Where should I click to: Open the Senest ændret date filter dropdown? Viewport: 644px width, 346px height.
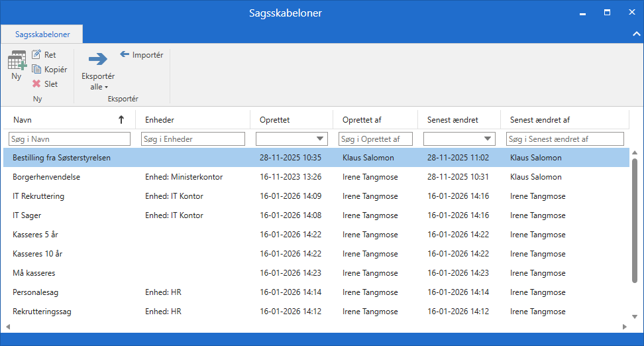(488, 139)
